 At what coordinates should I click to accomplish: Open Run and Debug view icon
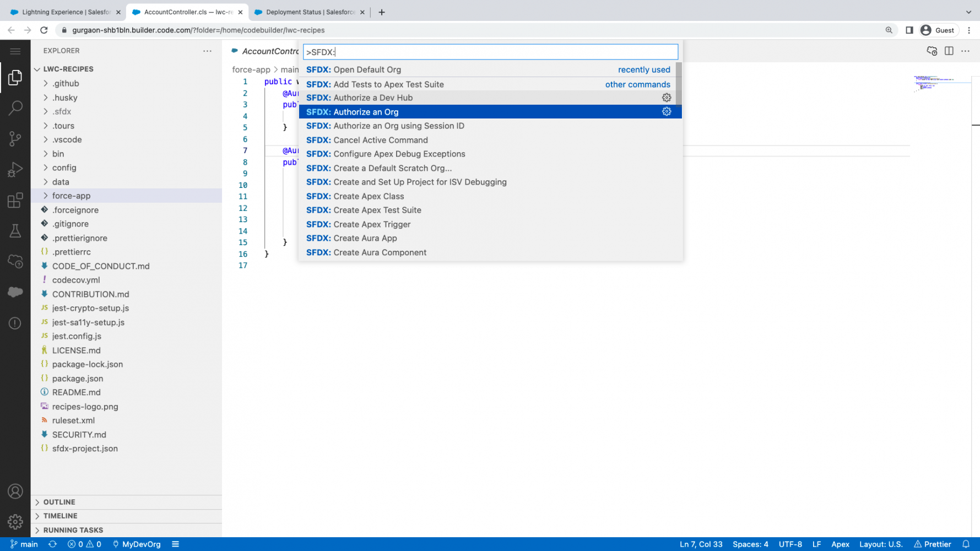coord(15,170)
